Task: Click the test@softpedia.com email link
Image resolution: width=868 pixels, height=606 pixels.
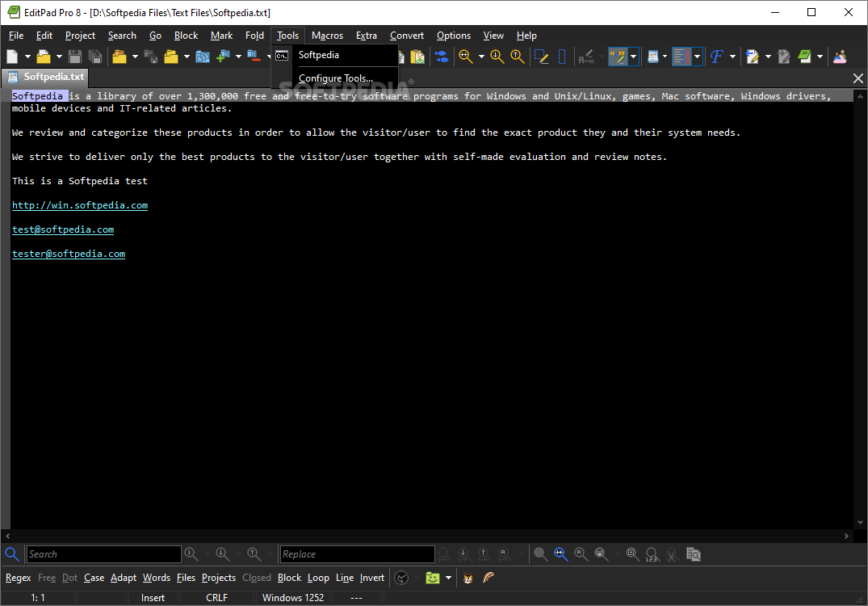Action: coord(63,230)
